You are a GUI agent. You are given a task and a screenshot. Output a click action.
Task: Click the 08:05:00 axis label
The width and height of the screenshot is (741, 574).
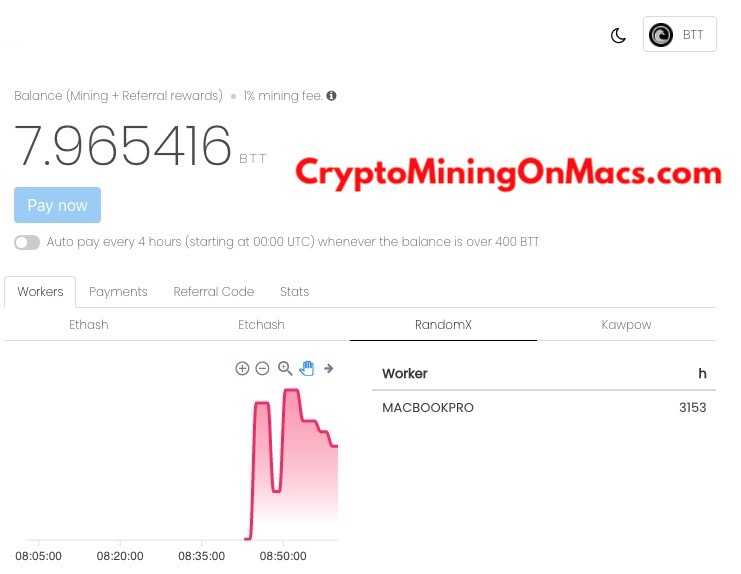(x=38, y=556)
